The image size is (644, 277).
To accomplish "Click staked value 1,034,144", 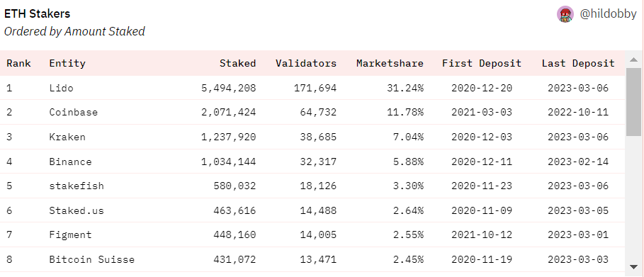I will 229,162.
